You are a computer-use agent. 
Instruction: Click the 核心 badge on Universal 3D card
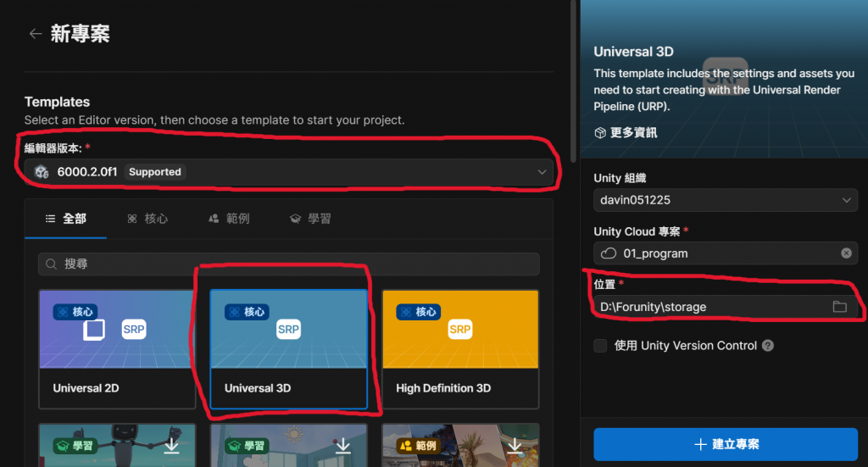[247, 312]
